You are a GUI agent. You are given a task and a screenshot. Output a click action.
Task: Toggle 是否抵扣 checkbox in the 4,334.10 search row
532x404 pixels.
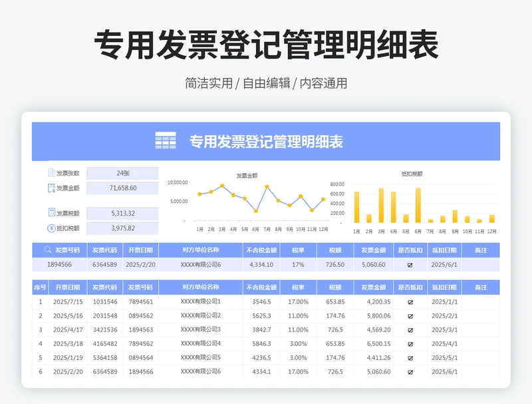410,265
